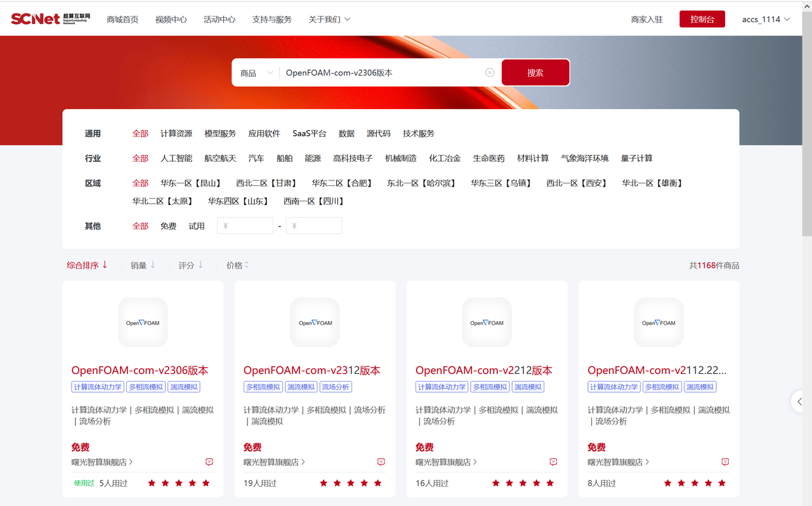This screenshot has height=506, width=812.
Task: Click chat icon on OpenFOAM-com-v2312 card
Action: [381, 462]
